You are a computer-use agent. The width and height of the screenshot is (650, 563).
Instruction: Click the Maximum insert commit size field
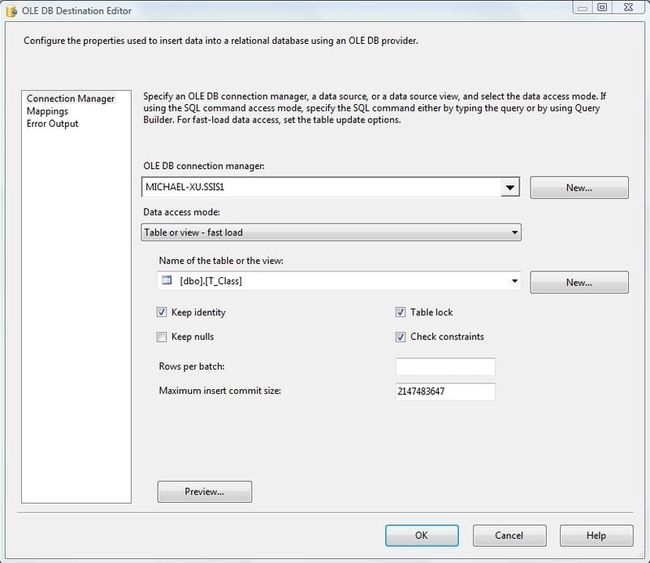[445, 391]
